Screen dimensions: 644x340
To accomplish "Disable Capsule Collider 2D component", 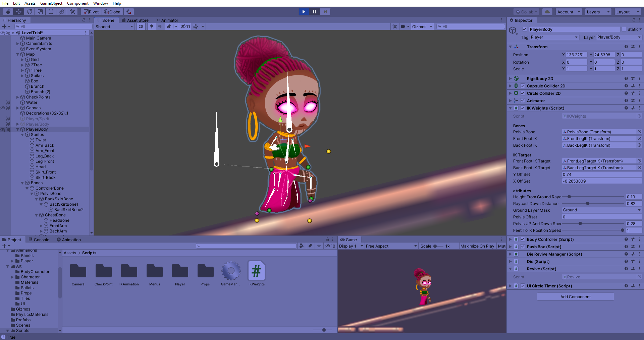I will [x=523, y=86].
